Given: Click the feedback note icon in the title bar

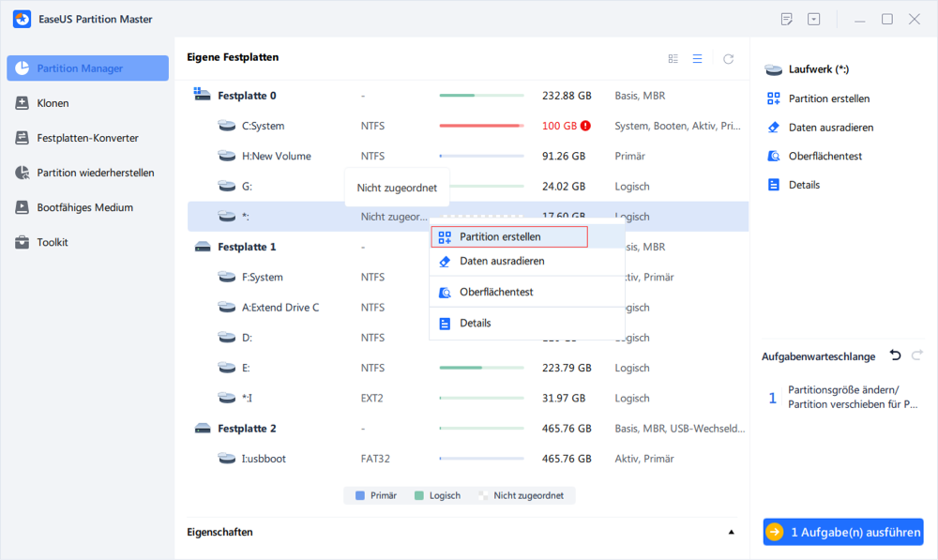Looking at the screenshot, I should 787,19.
